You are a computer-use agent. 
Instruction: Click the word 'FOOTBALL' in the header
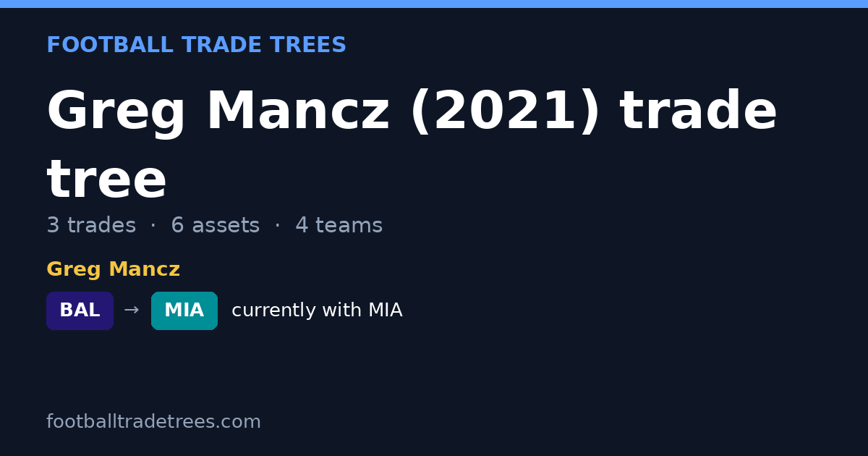(110, 46)
